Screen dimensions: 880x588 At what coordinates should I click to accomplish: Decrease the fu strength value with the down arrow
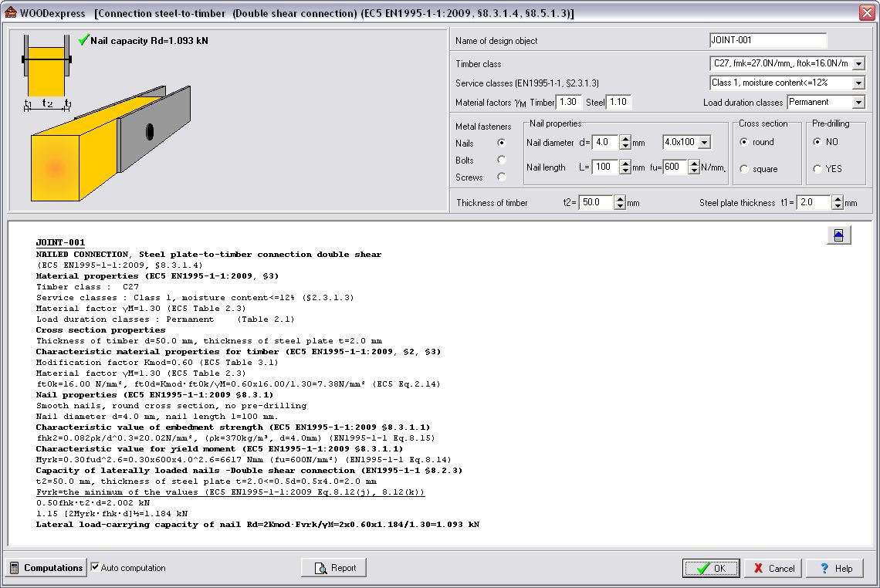coord(694,171)
